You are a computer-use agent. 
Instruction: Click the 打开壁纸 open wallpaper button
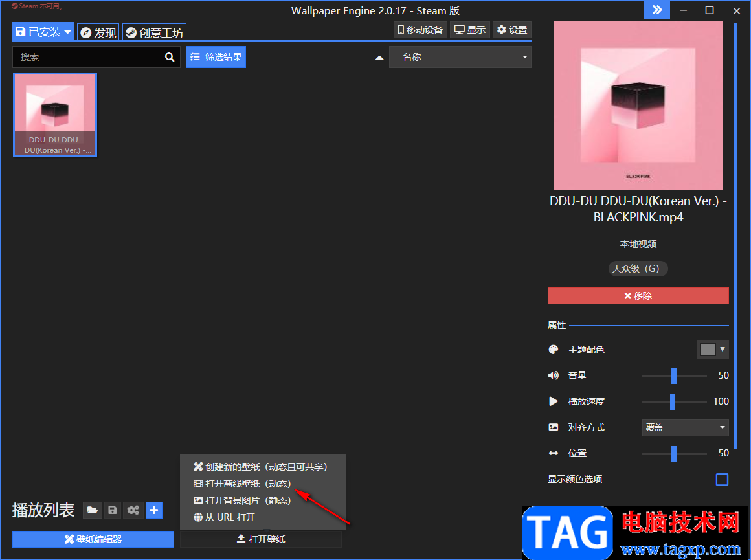click(x=261, y=539)
